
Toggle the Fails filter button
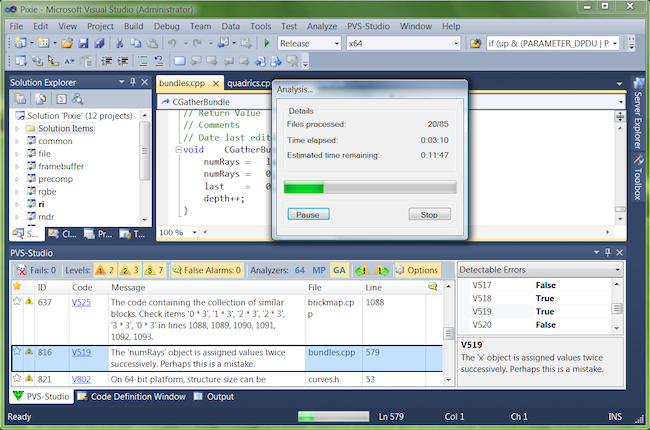(36, 270)
